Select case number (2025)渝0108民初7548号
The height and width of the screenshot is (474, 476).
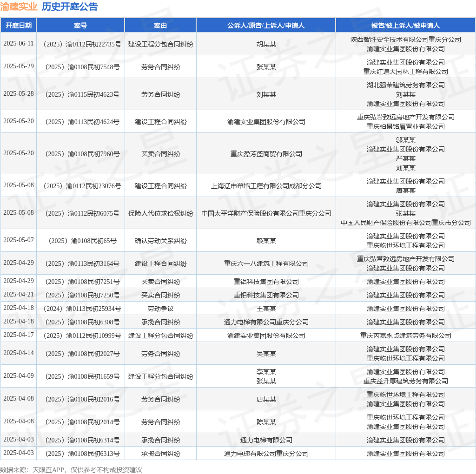point(82,67)
